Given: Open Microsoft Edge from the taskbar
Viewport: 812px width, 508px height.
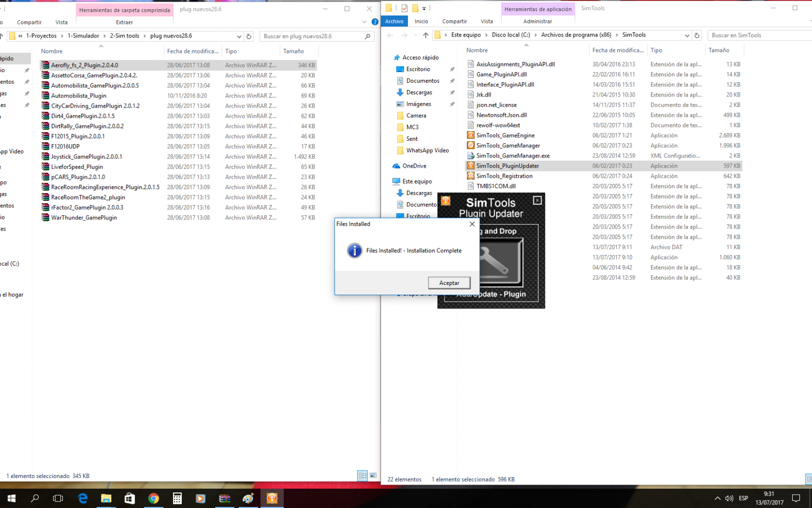Looking at the screenshot, I should coord(83,498).
